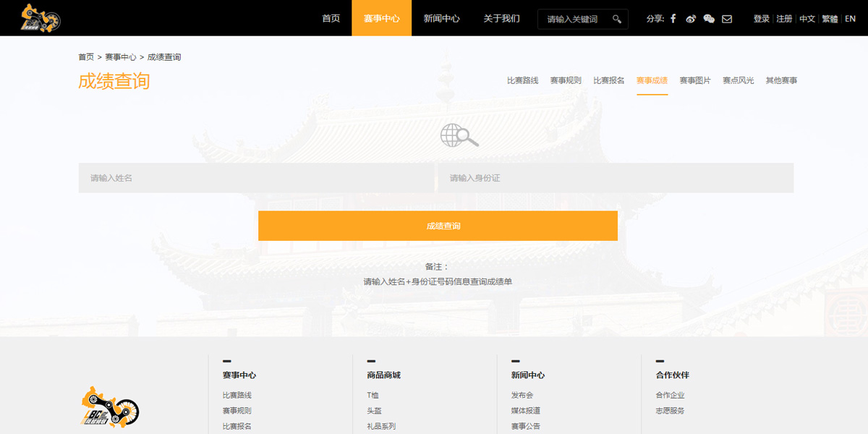Select the 赛事图片 tab
This screenshot has height=434, width=868.
click(x=694, y=80)
